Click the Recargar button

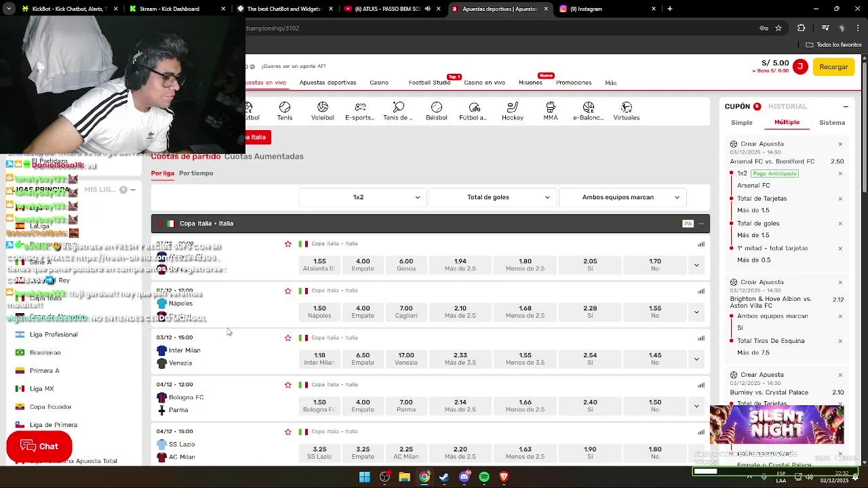point(833,67)
